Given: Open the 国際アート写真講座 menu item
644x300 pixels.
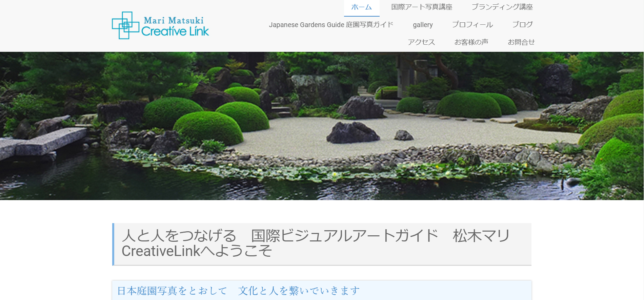Looking at the screenshot, I should [x=421, y=7].
